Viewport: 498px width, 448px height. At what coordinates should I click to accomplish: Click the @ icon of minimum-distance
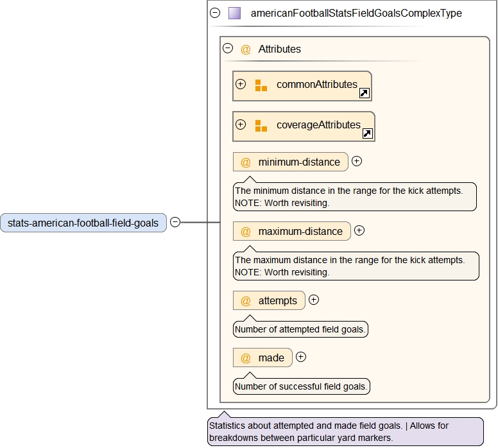[x=245, y=162]
